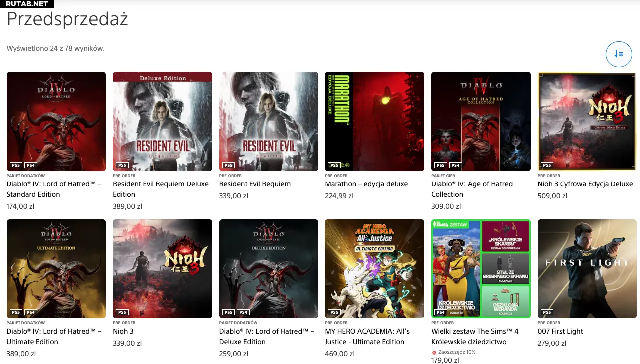Click the 007 First Light cover image
Viewport: 640px width, 364px height.
587,268
